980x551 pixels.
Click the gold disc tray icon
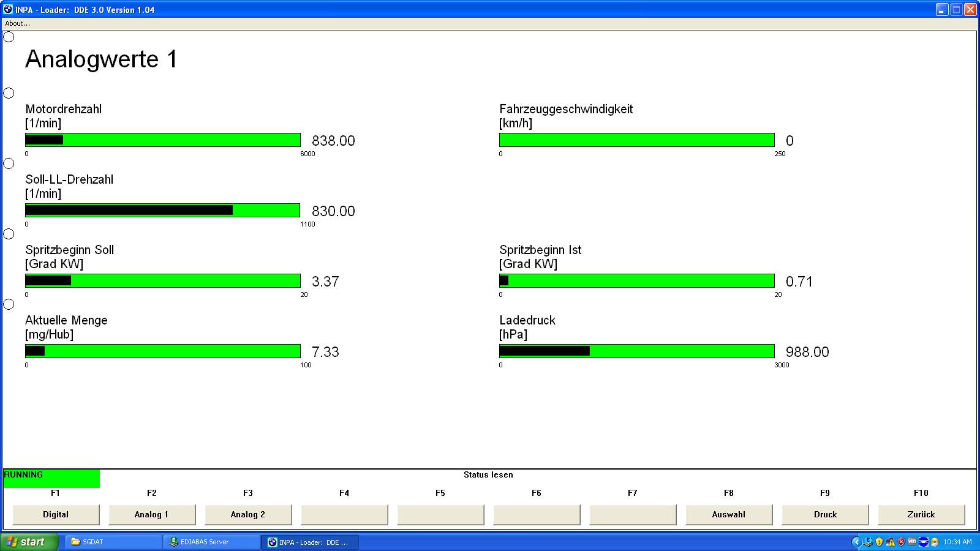pyautogui.click(x=935, y=542)
